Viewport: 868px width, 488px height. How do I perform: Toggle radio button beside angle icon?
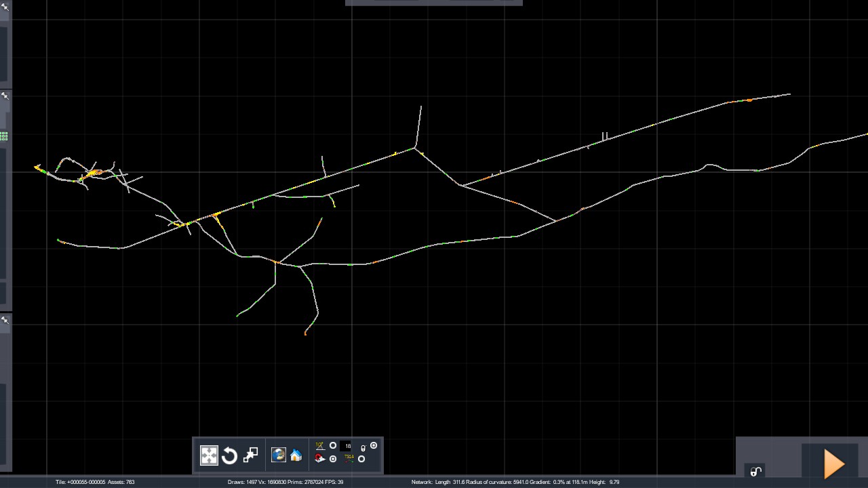pos(333,446)
